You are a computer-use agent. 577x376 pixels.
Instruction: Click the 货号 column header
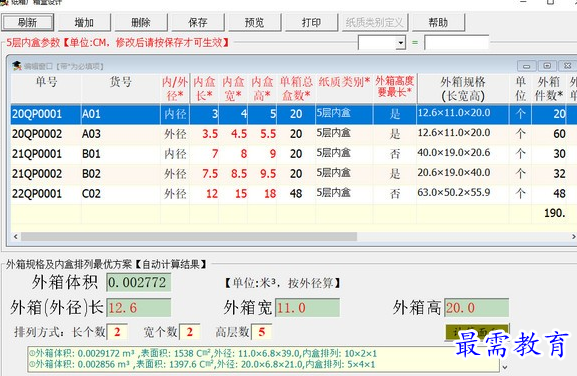pyautogui.click(x=121, y=89)
